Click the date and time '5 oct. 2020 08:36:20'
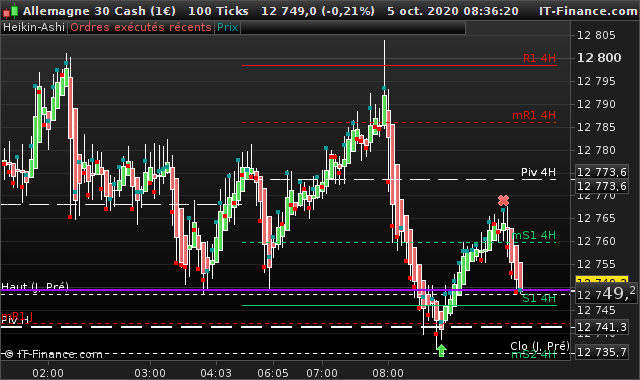This screenshot has height=380, width=640. click(453, 11)
